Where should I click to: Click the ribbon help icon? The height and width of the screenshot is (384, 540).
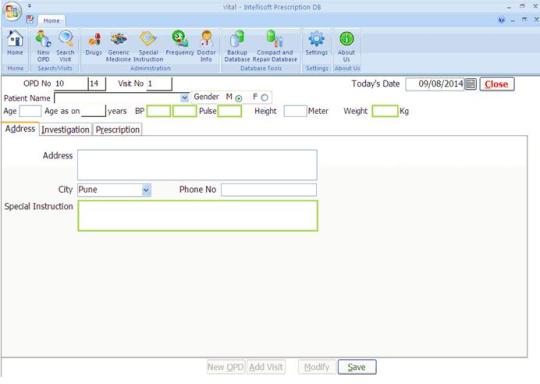point(501,20)
